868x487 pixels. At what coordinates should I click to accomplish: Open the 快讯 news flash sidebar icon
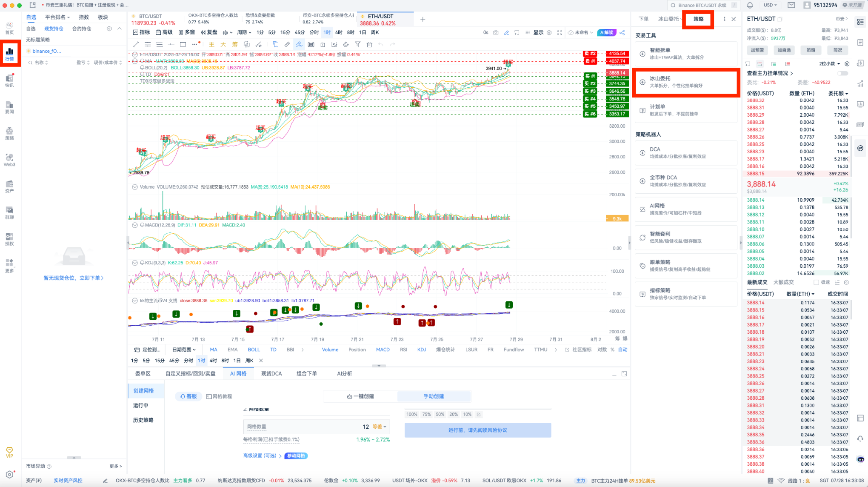(9, 80)
